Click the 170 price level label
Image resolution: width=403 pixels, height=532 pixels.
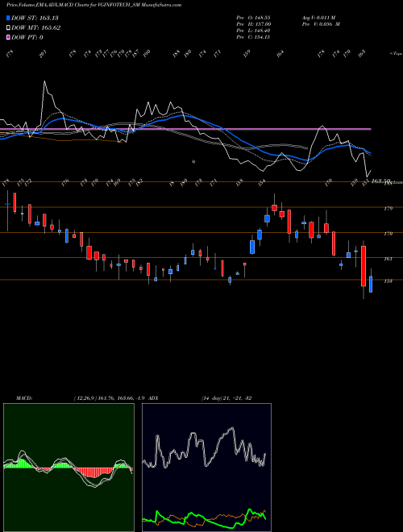click(x=388, y=234)
